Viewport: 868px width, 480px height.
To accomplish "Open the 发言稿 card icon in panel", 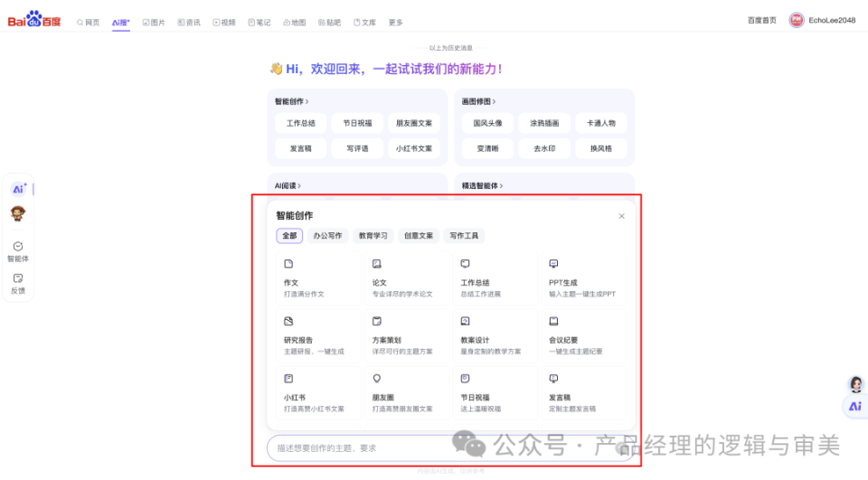I will pyautogui.click(x=553, y=379).
